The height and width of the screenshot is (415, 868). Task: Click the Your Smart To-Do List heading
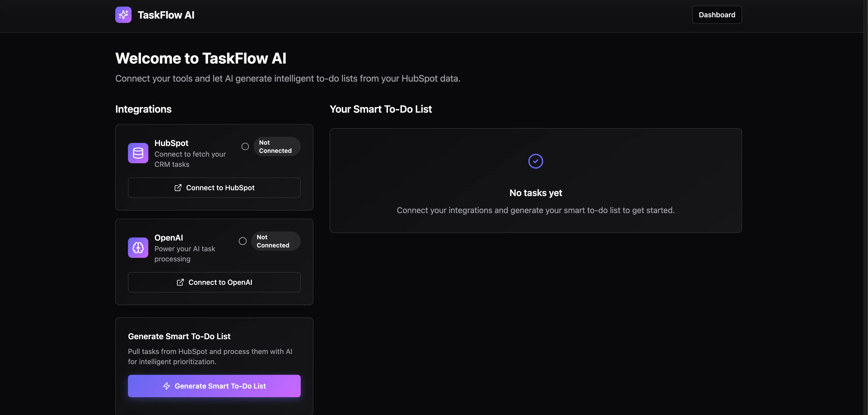[381, 109]
